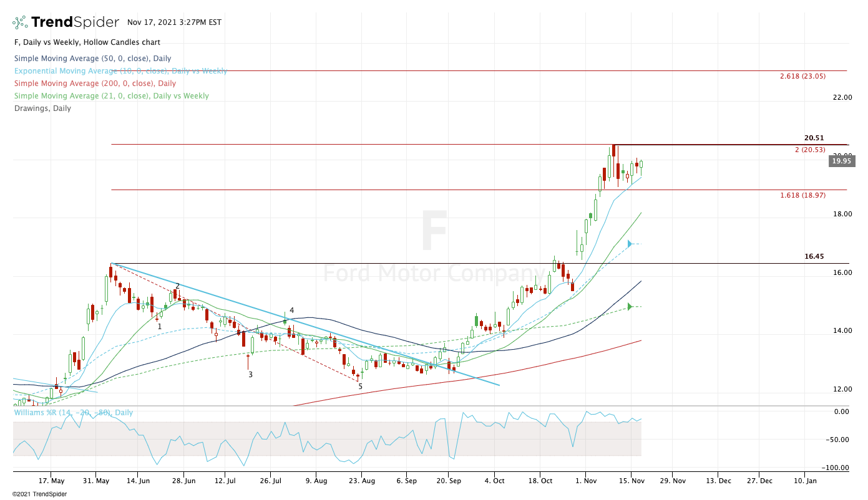The image size is (868, 500).
Task: Click the F, Daily vs Weekly chart title
Action: [87, 42]
